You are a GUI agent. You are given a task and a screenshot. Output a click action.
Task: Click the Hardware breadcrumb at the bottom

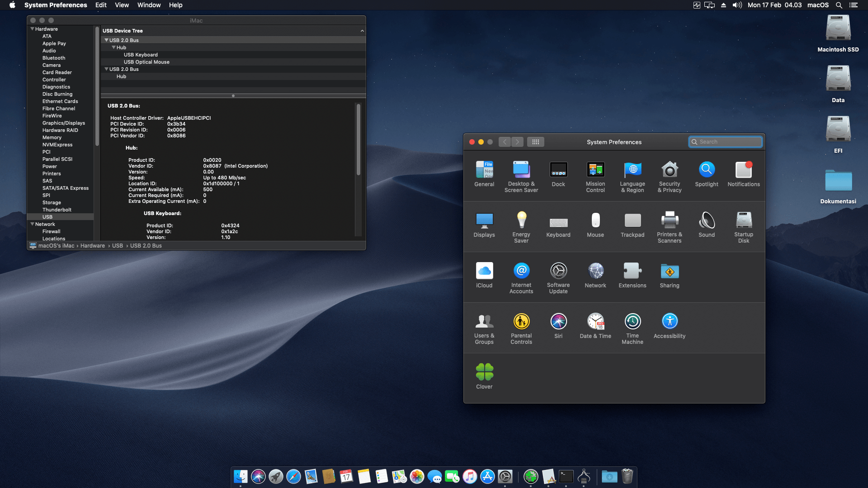pyautogui.click(x=92, y=245)
